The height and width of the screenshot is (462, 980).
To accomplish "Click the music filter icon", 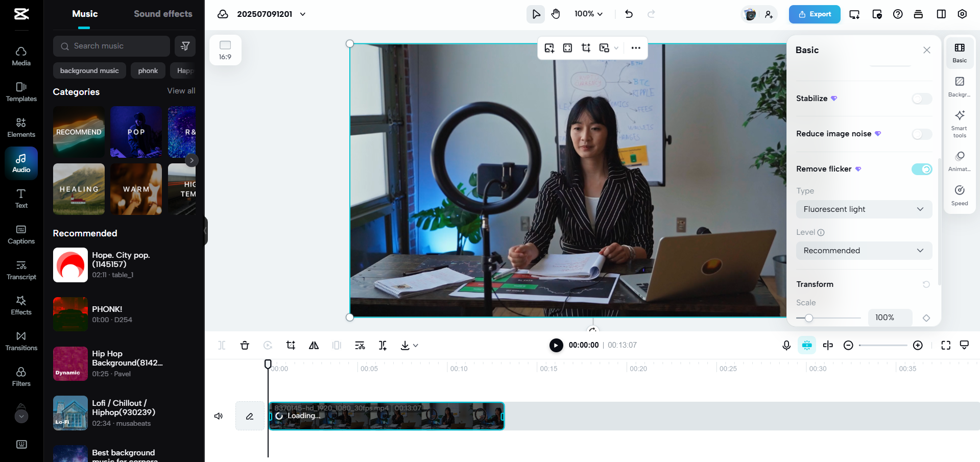I will click(x=185, y=46).
